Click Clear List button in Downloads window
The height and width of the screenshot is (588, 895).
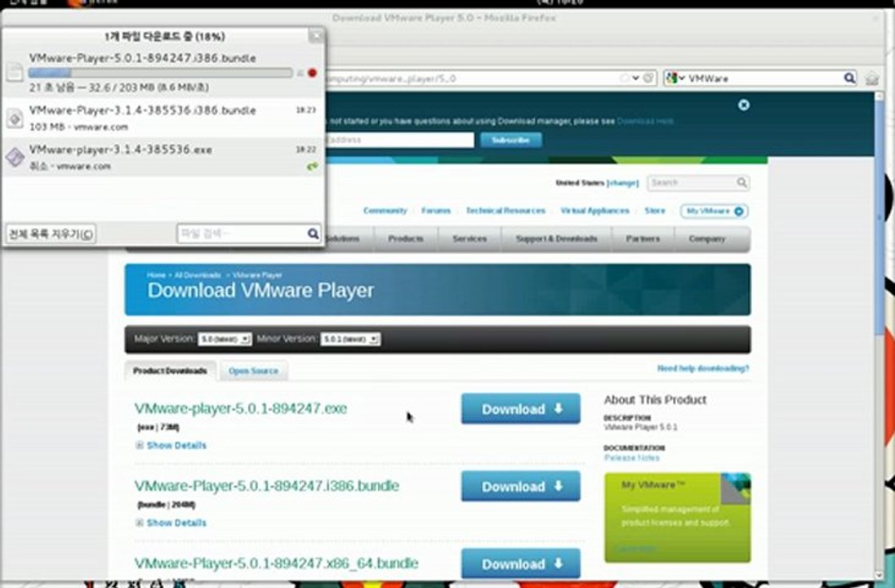coord(51,234)
